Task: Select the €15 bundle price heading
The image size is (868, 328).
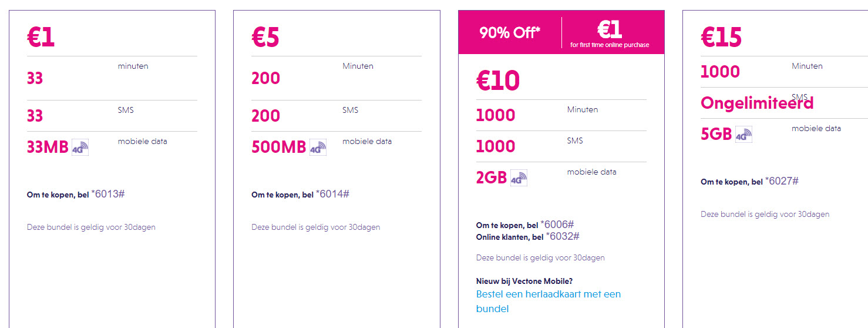Action: click(721, 38)
